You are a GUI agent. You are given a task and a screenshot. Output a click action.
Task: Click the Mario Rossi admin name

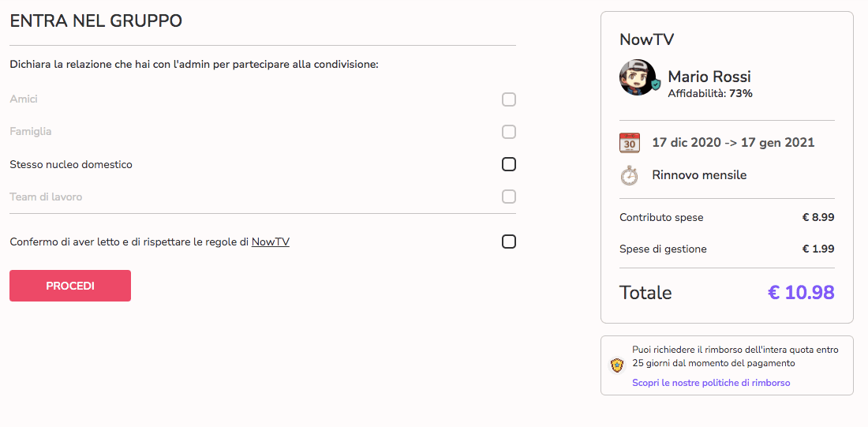pos(709,77)
